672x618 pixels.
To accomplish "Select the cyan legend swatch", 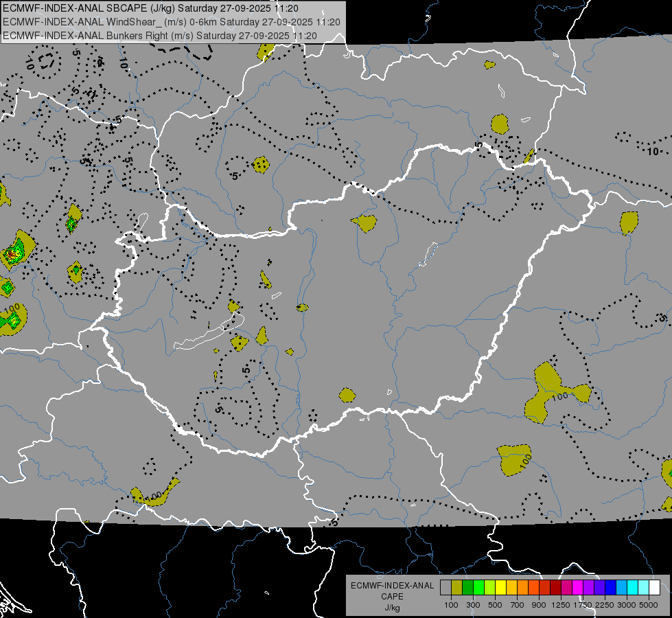I will (633, 588).
